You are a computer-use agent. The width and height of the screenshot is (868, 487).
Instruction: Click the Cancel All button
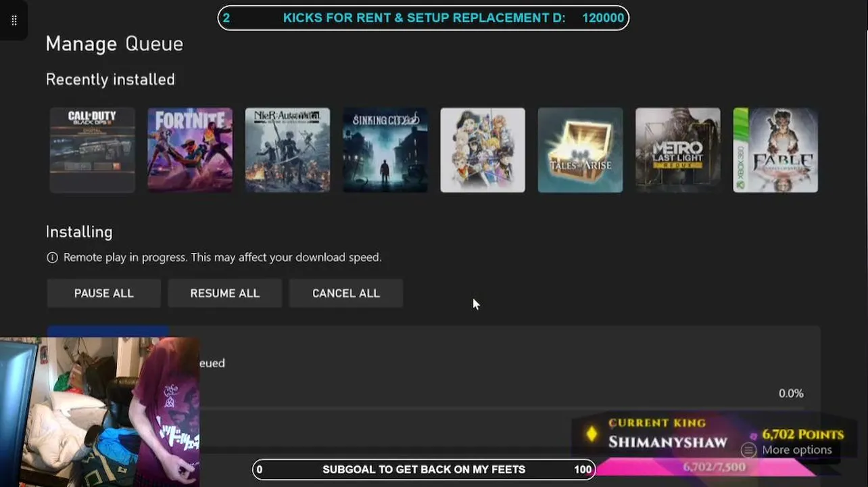pyautogui.click(x=346, y=294)
